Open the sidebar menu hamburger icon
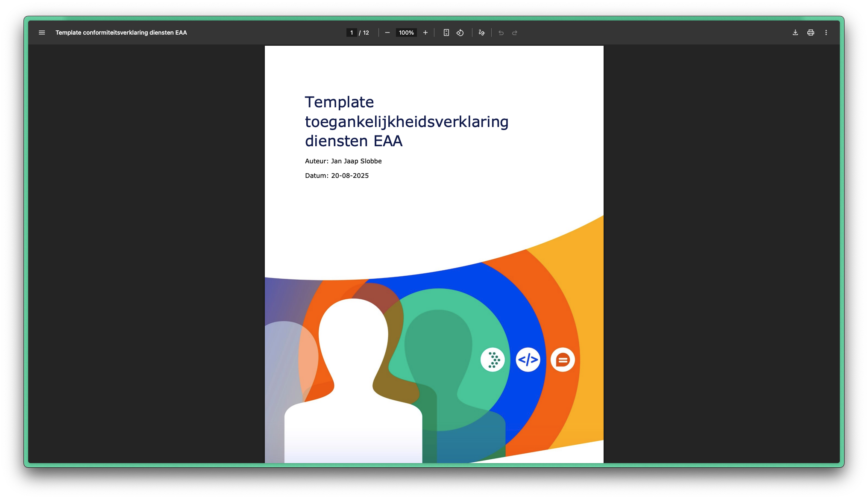The width and height of the screenshot is (868, 499). [42, 32]
